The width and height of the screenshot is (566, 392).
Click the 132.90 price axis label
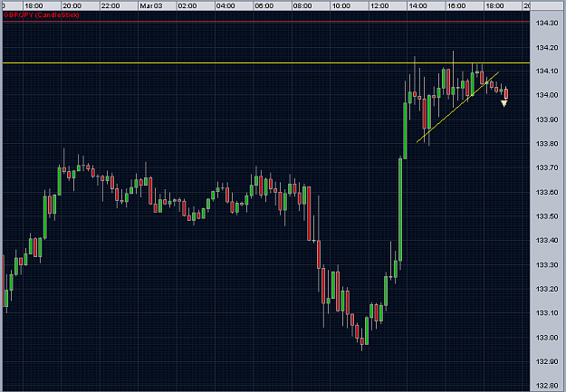[547, 362]
